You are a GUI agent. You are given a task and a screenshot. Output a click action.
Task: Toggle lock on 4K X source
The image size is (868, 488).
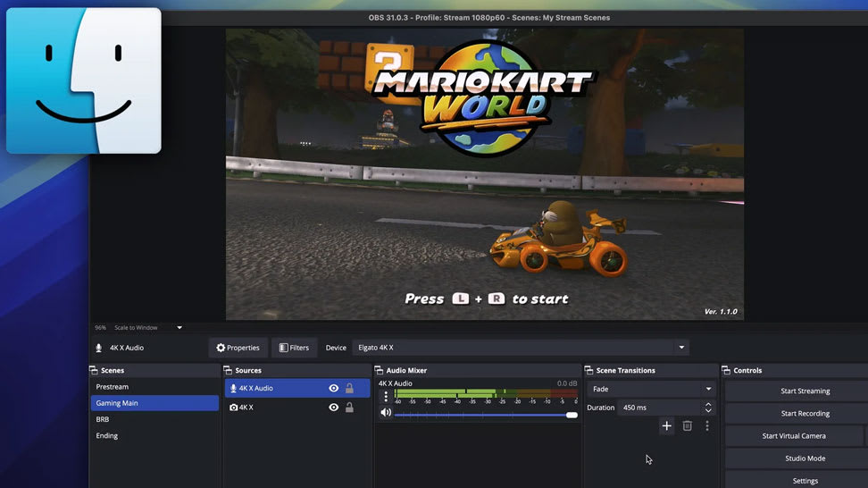point(349,408)
